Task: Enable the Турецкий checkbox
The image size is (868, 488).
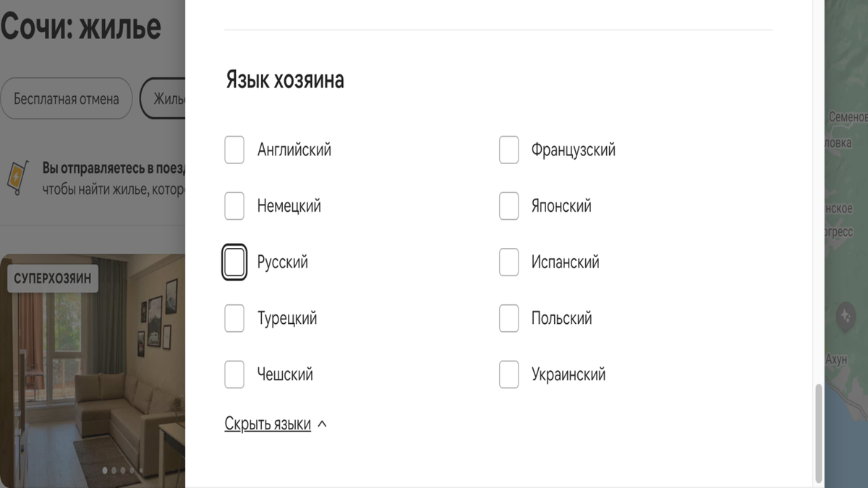Action: [234, 318]
